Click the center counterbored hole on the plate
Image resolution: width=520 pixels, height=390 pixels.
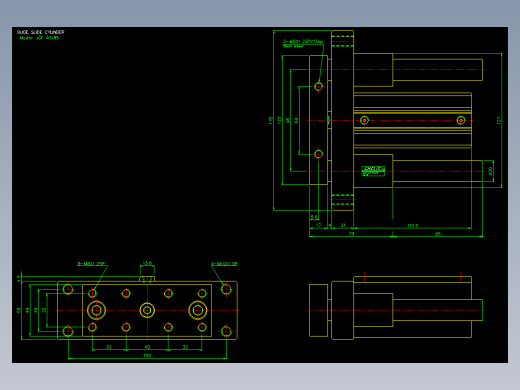pos(147,310)
